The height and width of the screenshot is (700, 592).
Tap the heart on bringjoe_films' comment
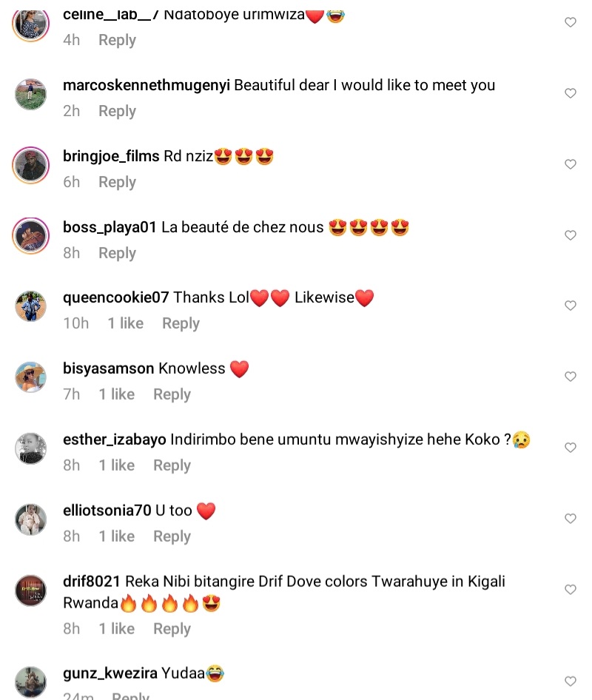(571, 164)
